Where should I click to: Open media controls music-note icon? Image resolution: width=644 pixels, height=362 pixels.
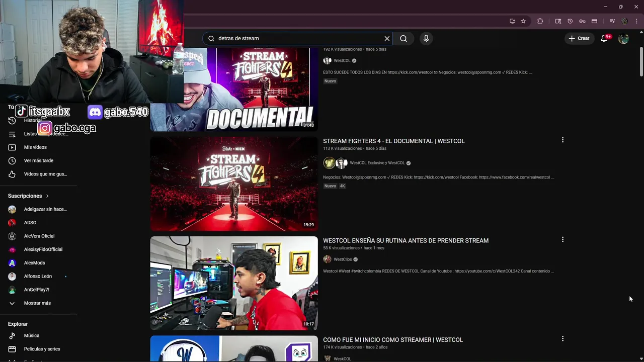pyautogui.click(x=612, y=21)
